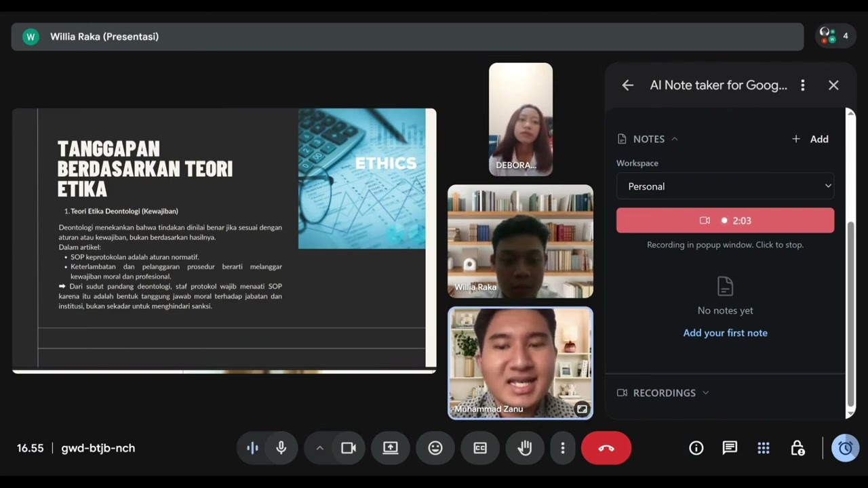Open host controls lock icon
Image resolution: width=868 pixels, height=488 pixels.
[797, 448]
